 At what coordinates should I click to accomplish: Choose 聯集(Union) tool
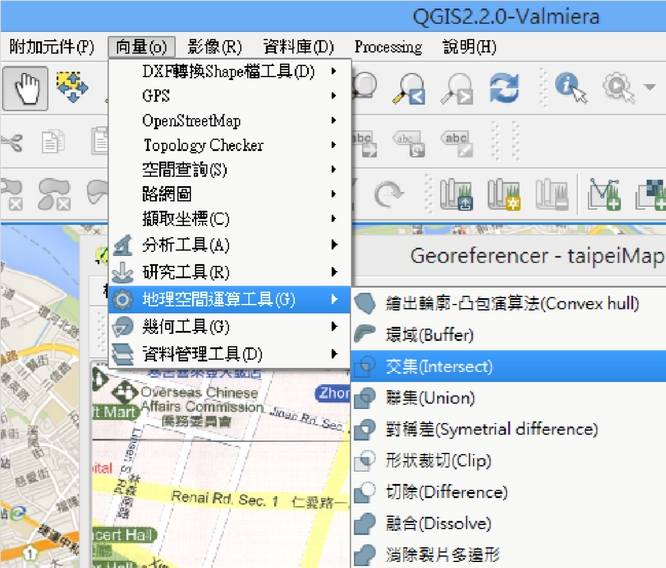coord(508,398)
